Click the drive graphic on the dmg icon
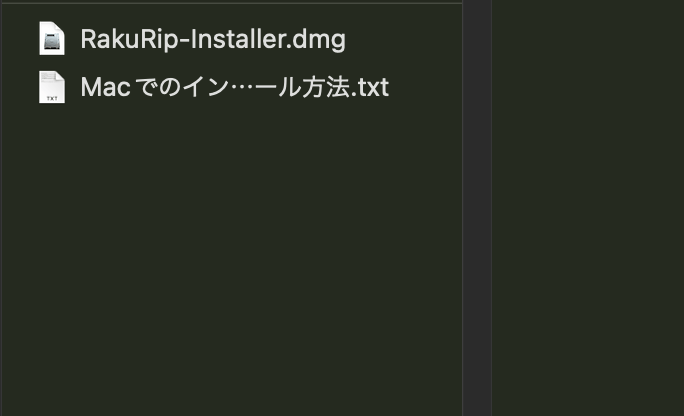 click(51, 43)
